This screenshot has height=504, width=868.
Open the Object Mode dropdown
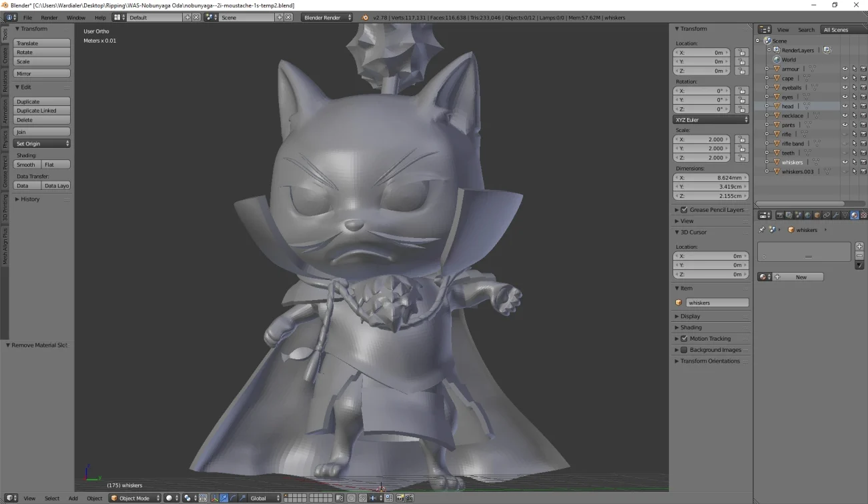(135, 498)
